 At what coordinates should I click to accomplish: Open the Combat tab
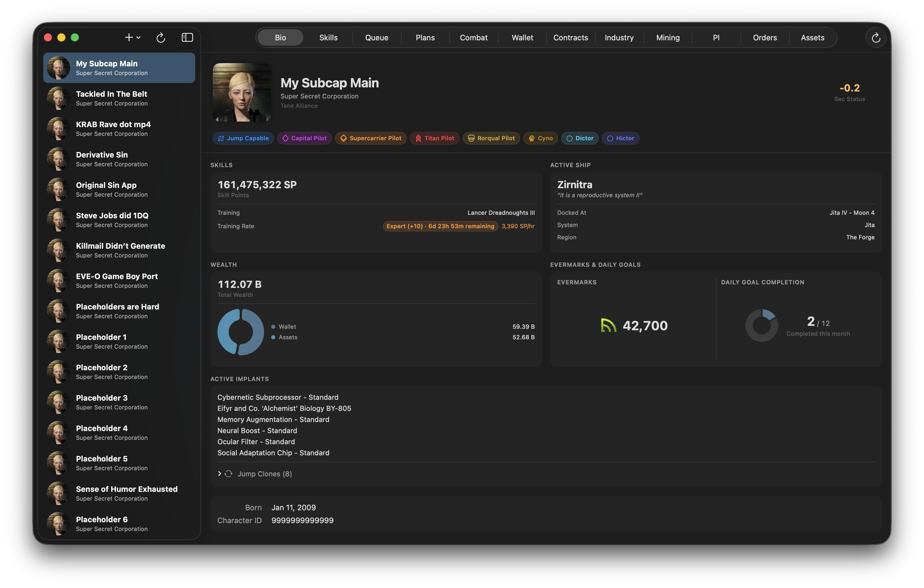(473, 38)
